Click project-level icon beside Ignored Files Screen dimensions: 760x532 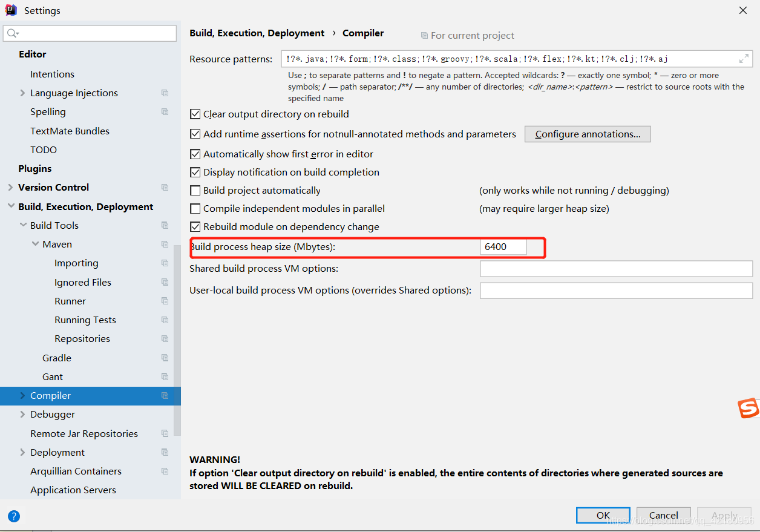coord(165,282)
